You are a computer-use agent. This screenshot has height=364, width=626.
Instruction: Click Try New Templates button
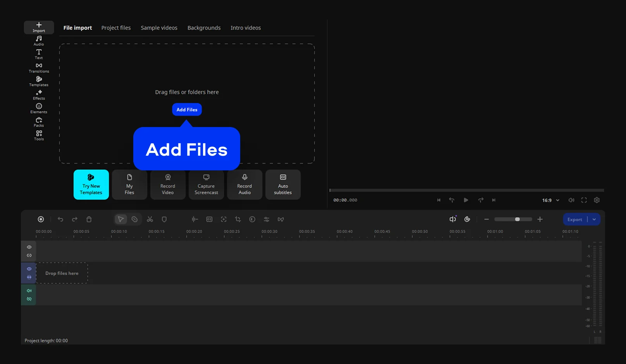tap(91, 185)
